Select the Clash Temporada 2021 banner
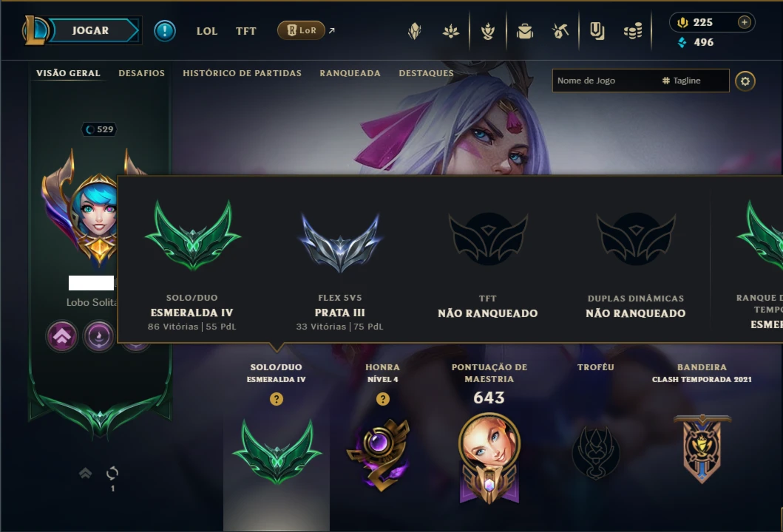Viewport: 783px width, 532px height. 702,449
